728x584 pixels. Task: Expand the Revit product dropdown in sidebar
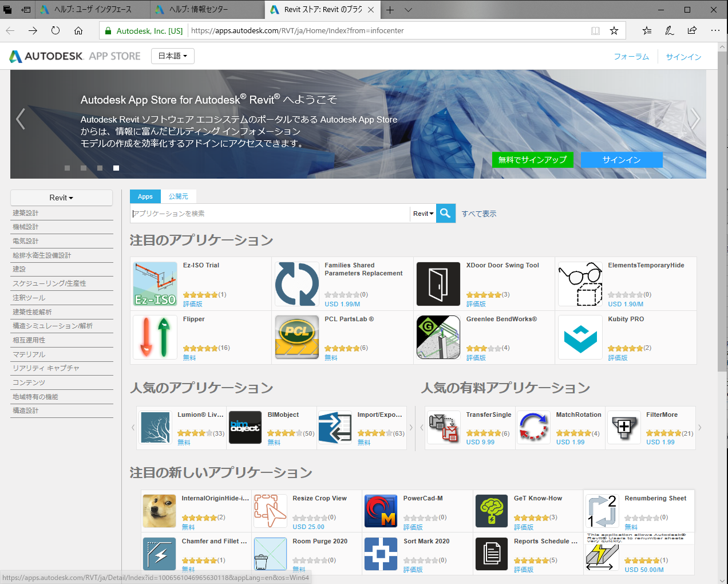[x=61, y=198]
